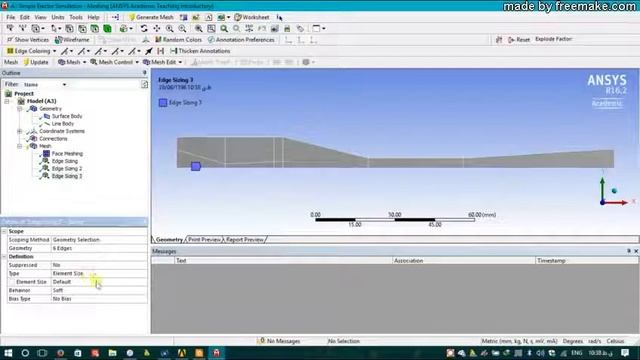Select the Rotate view tool
The height and width of the screenshot is (360, 640).
point(144,29)
